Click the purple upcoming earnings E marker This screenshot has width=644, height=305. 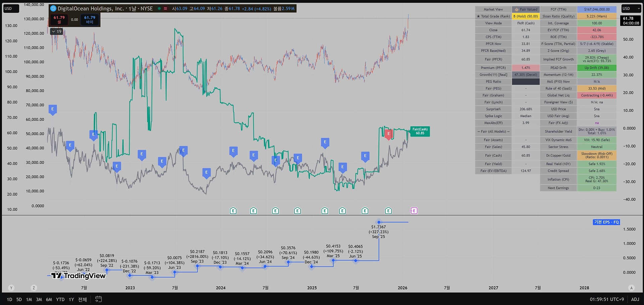pyautogui.click(x=414, y=211)
